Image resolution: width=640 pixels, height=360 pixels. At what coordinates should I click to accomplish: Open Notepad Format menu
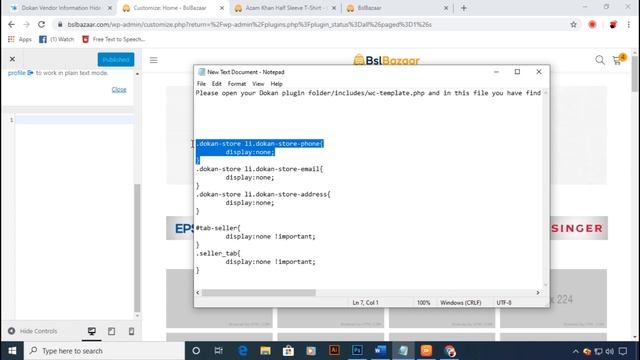tap(237, 84)
